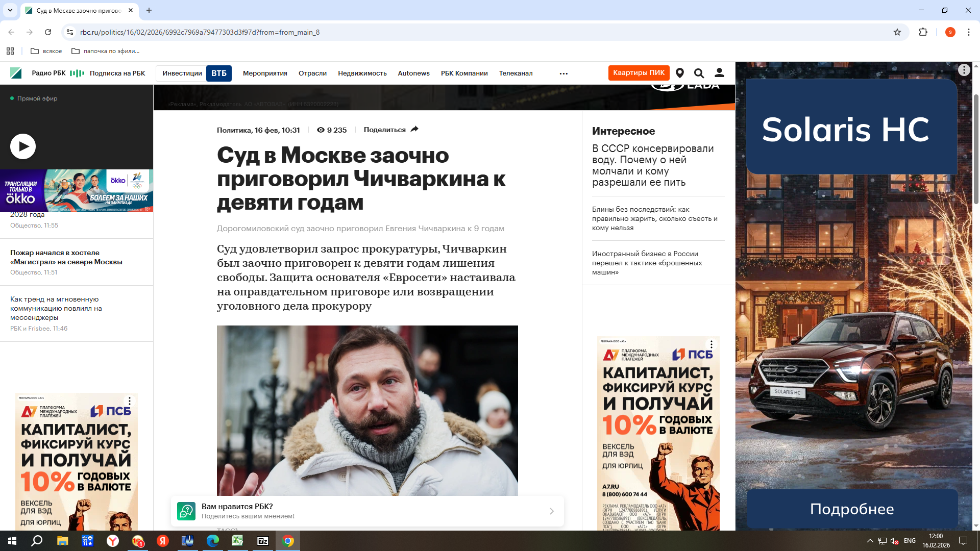Open the Chrome profile avatar
This screenshot has width=980, height=551.
[950, 32]
